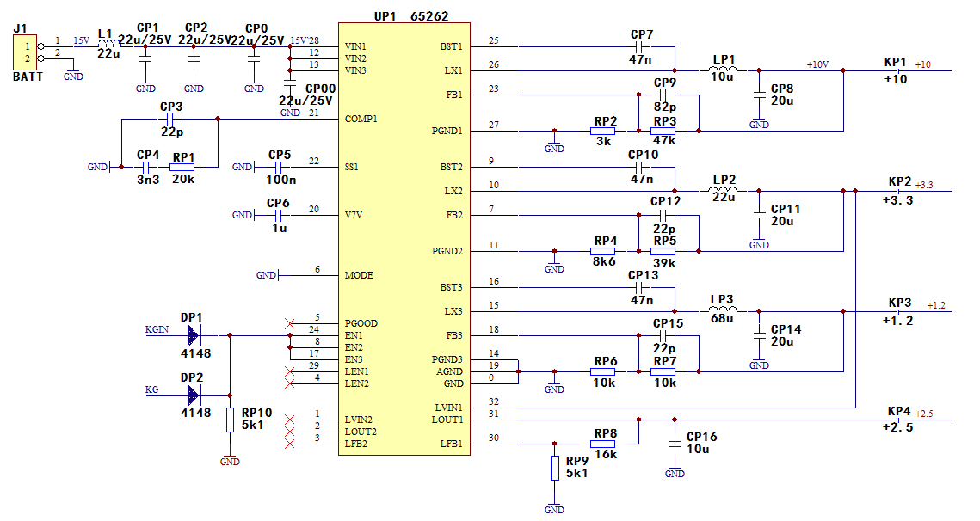Click the GND symbol on J1 pin 2
The image size is (980, 521).
point(74,76)
